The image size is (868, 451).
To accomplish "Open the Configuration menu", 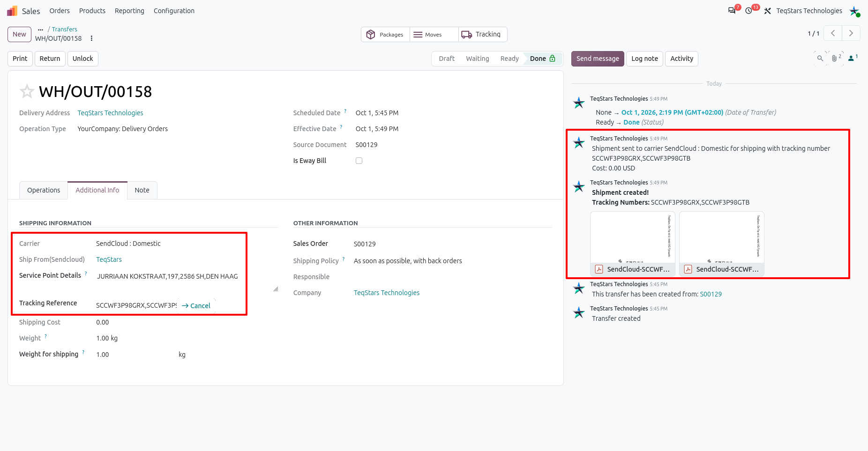I will (174, 11).
